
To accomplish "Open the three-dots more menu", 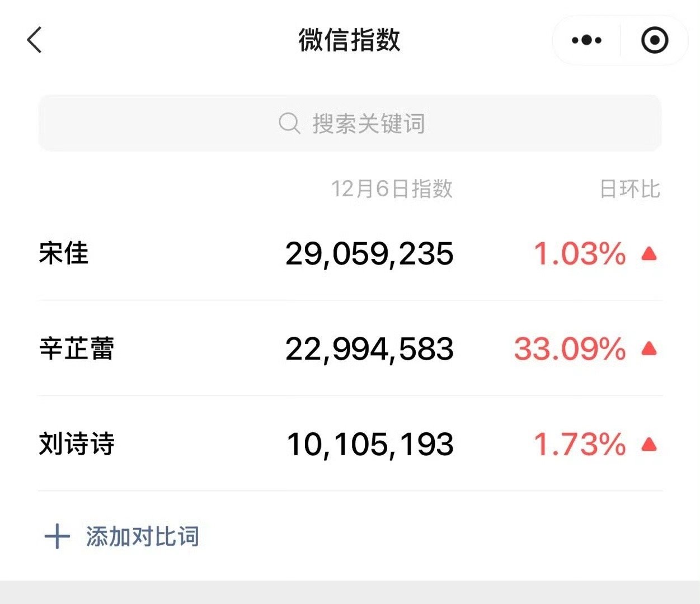I will coord(586,40).
